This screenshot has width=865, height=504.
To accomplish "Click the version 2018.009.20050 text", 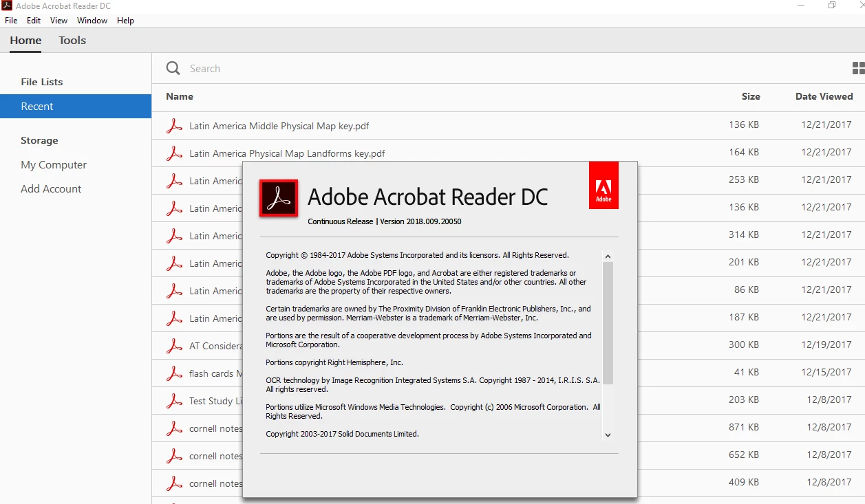I will tap(420, 221).
